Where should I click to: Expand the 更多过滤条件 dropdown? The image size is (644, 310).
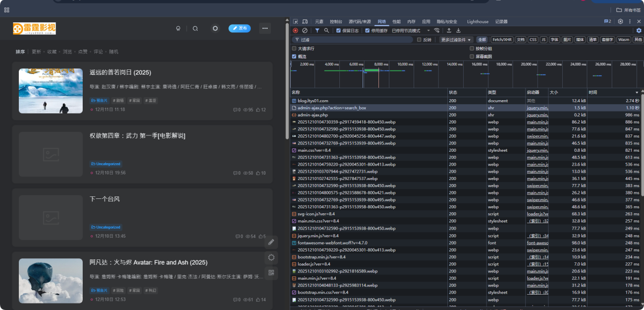click(x=456, y=40)
